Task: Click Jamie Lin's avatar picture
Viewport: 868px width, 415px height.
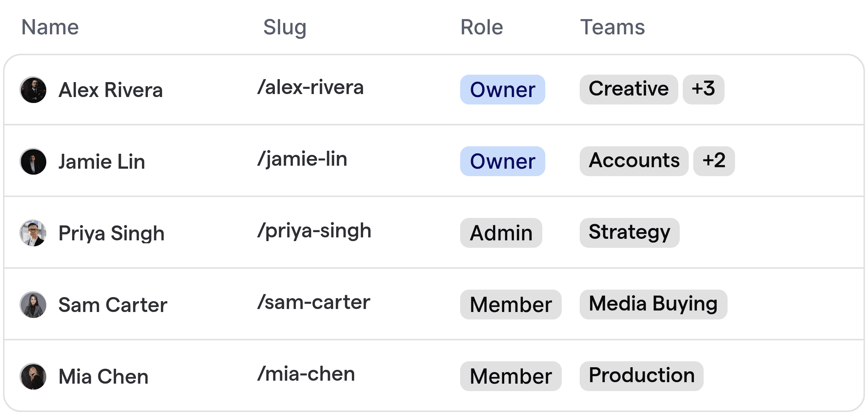Action: tap(33, 162)
